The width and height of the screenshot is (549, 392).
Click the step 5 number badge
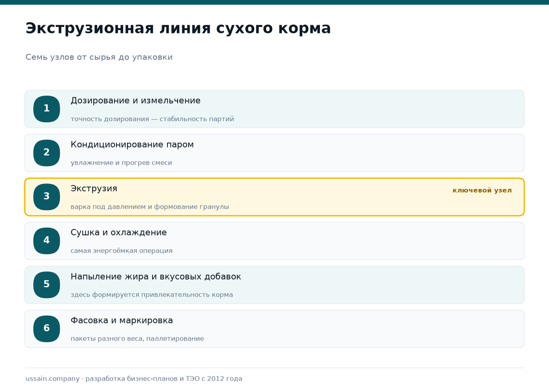[x=47, y=285]
